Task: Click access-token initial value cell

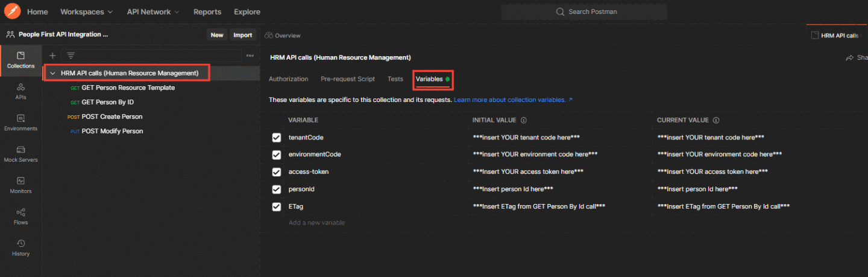Action: click(x=528, y=172)
